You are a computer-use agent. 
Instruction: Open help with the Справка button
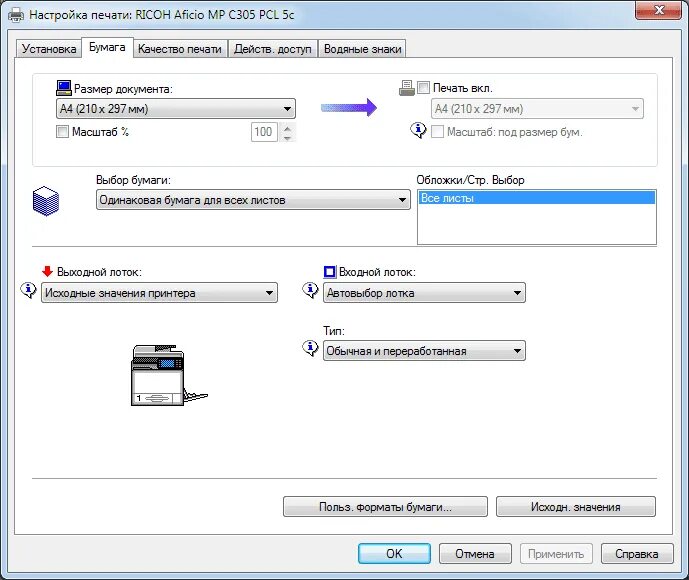point(637,554)
